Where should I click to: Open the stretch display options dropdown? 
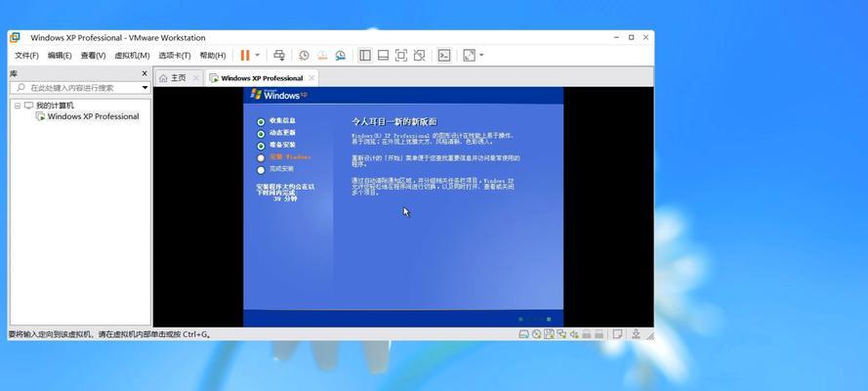coord(481,56)
